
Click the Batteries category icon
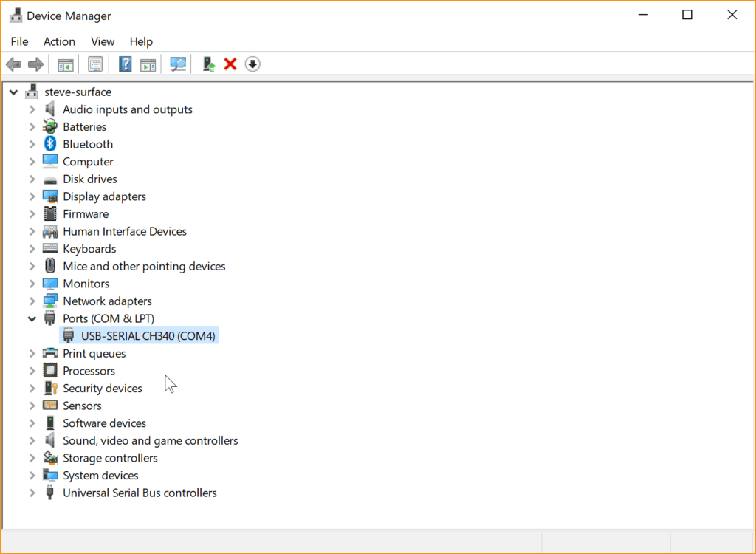coord(50,126)
